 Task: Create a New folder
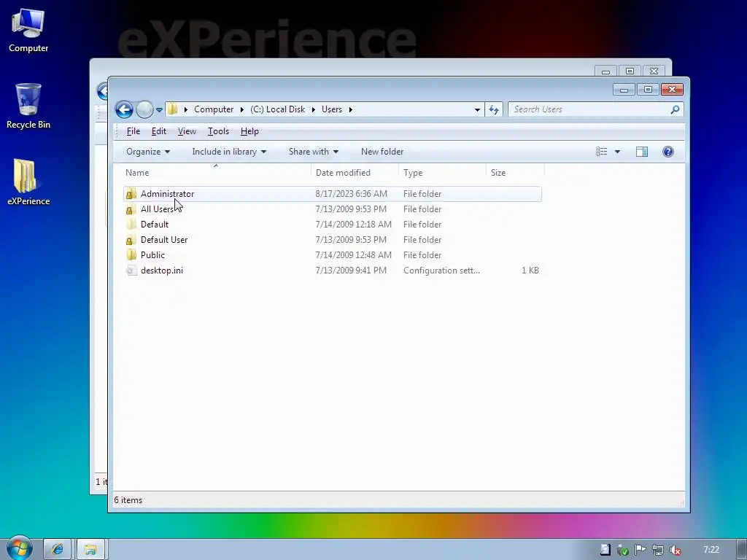[x=382, y=152]
